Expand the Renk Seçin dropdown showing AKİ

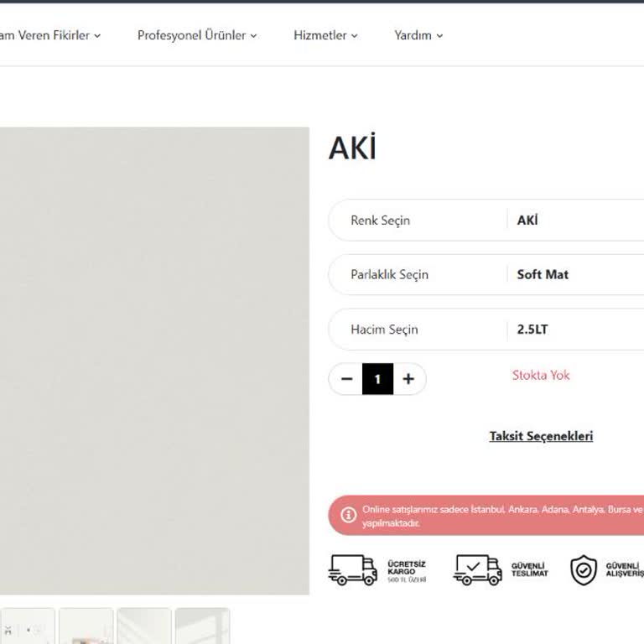coord(486,221)
